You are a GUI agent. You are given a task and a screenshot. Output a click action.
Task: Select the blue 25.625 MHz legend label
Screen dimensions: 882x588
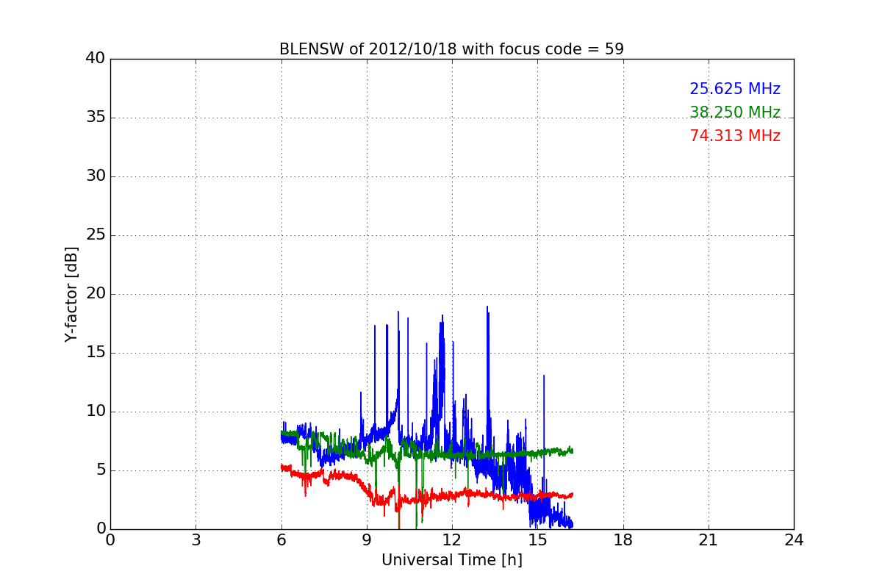[x=735, y=89]
